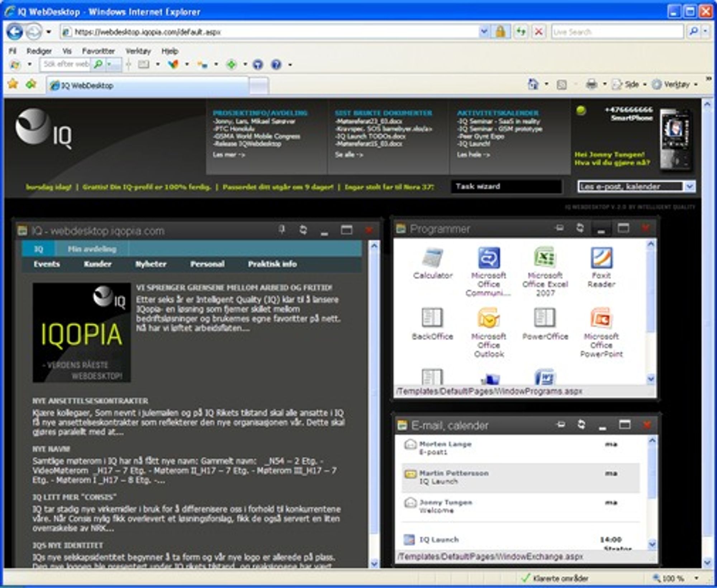Viewport: 717px width, 588px height.
Task: Select the IQ WebDesktop browser tab
Action: point(148,85)
